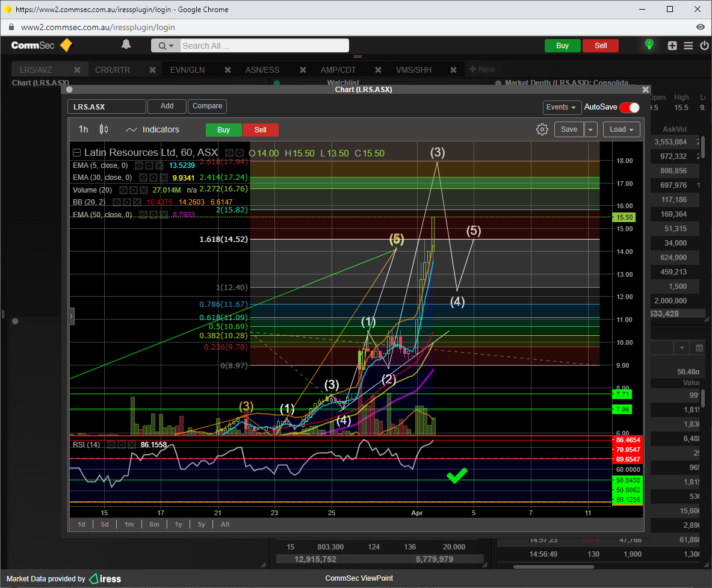The image size is (712, 588).
Task: Select the 5d time range
Action: click(x=105, y=524)
